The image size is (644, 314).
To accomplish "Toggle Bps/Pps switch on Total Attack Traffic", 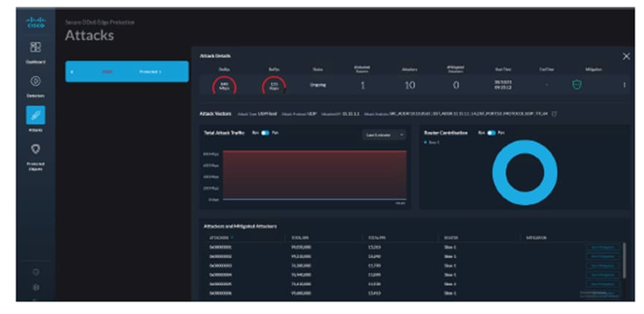I will pos(265,133).
